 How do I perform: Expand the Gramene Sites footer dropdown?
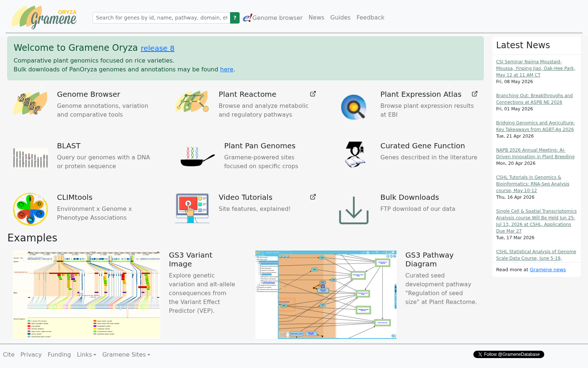click(x=126, y=354)
